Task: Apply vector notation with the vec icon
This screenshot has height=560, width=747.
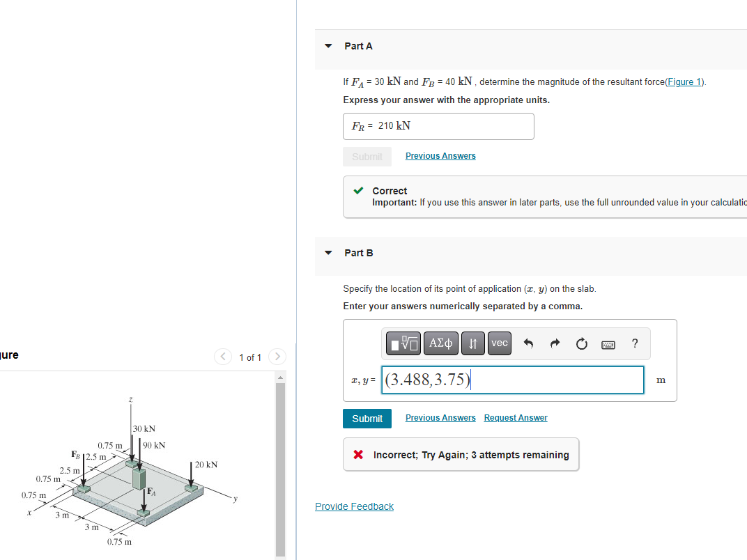Action: (499, 343)
